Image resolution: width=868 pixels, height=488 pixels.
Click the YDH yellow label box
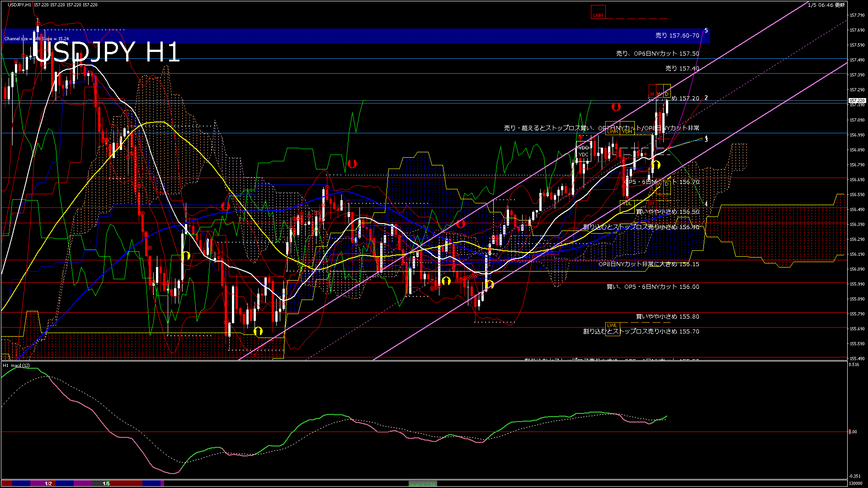[x=627, y=131]
